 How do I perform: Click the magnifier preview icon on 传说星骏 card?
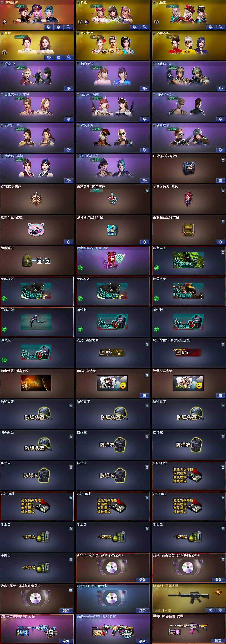[68, 27]
